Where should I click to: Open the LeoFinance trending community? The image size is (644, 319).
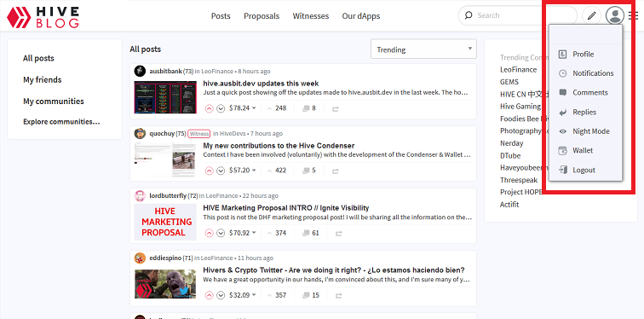click(518, 69)
